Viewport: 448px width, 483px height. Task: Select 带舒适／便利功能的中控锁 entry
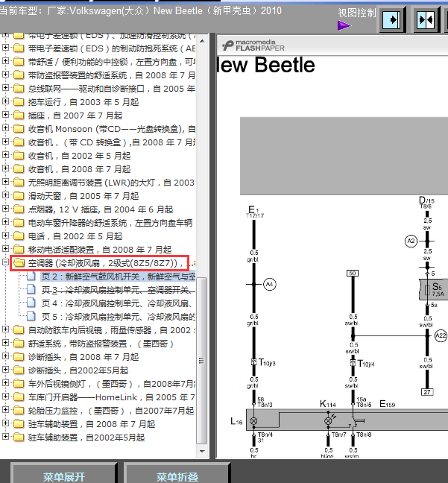tap(112, 62)
